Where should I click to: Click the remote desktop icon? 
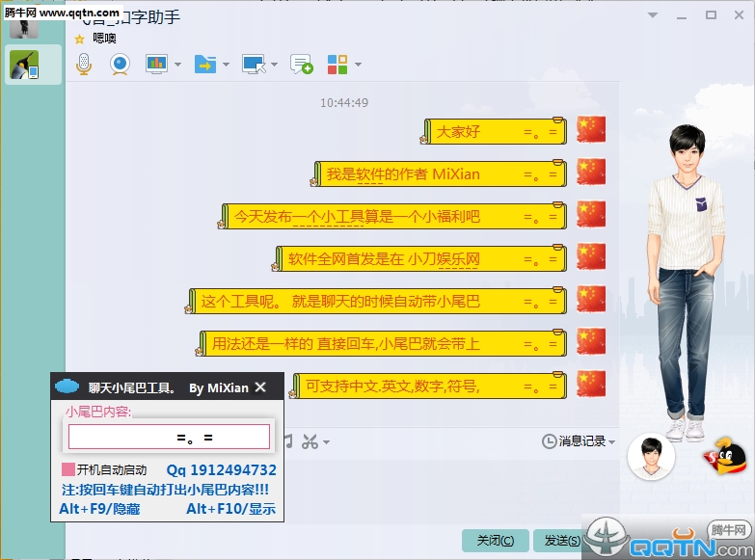(x=253, y=65)
